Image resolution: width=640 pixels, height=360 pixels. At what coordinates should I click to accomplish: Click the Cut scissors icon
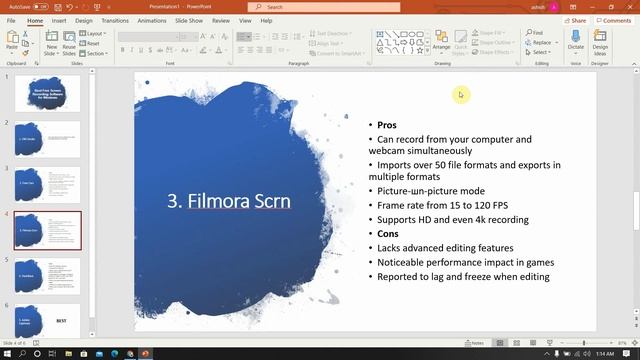pyautogui.click(x=25, y=34)
